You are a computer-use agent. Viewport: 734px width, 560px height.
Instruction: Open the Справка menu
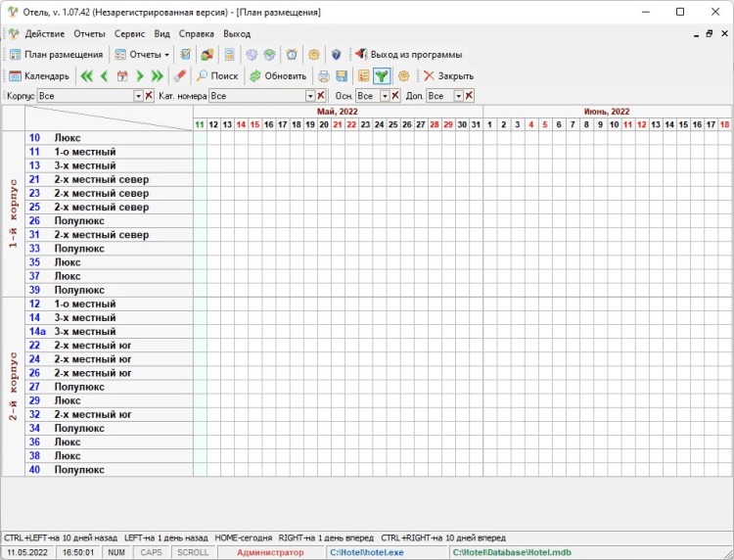coord(196,33)
